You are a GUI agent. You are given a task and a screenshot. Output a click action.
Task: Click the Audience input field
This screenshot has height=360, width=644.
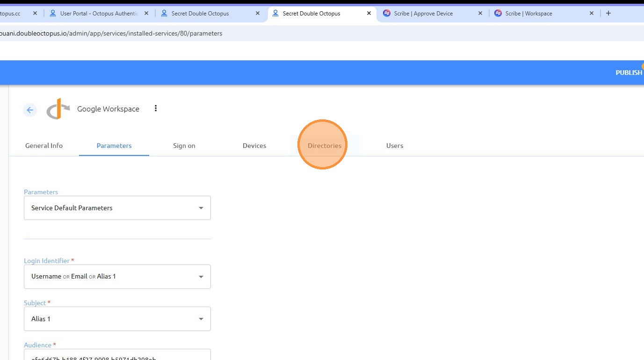[x=117, y=355]
